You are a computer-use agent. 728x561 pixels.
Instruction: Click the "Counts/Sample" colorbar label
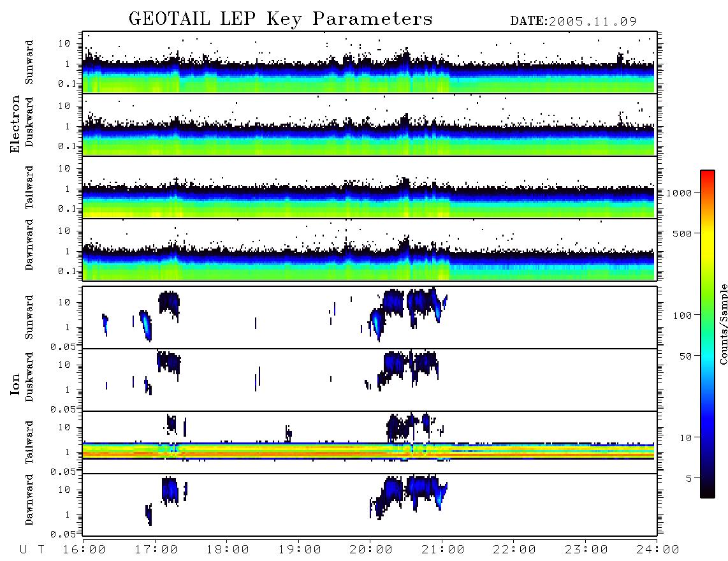point(723,324)
